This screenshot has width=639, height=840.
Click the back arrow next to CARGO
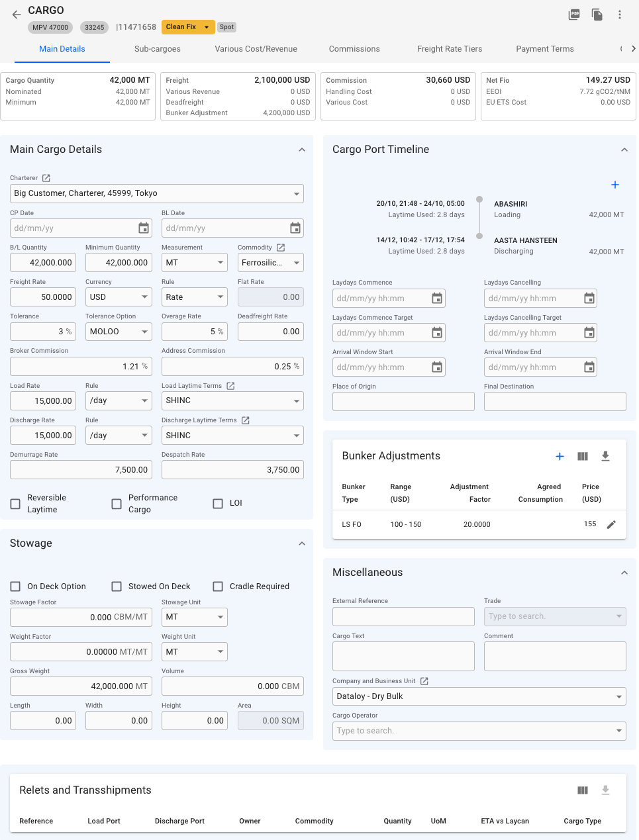pyautogui.click(x=17, y=15)
